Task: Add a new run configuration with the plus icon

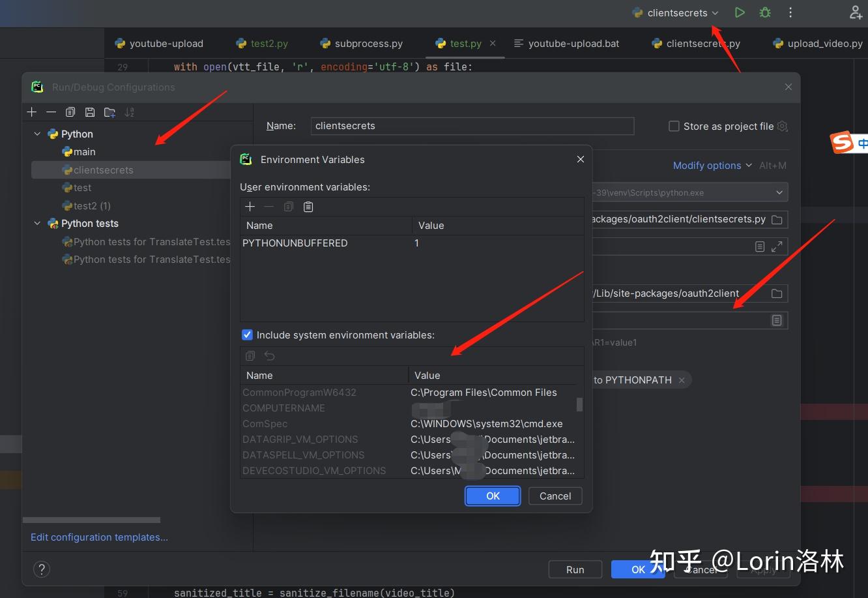Action: click(32, 112)
